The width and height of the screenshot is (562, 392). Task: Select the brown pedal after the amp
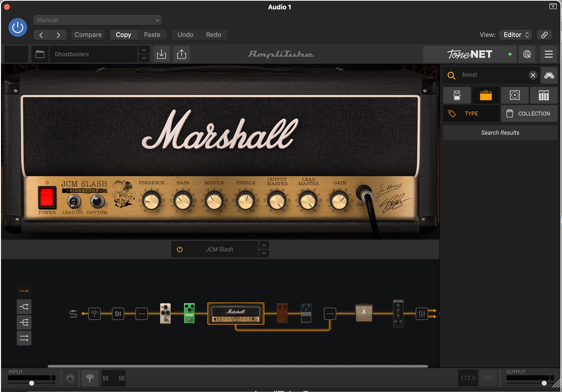(282, 313)
